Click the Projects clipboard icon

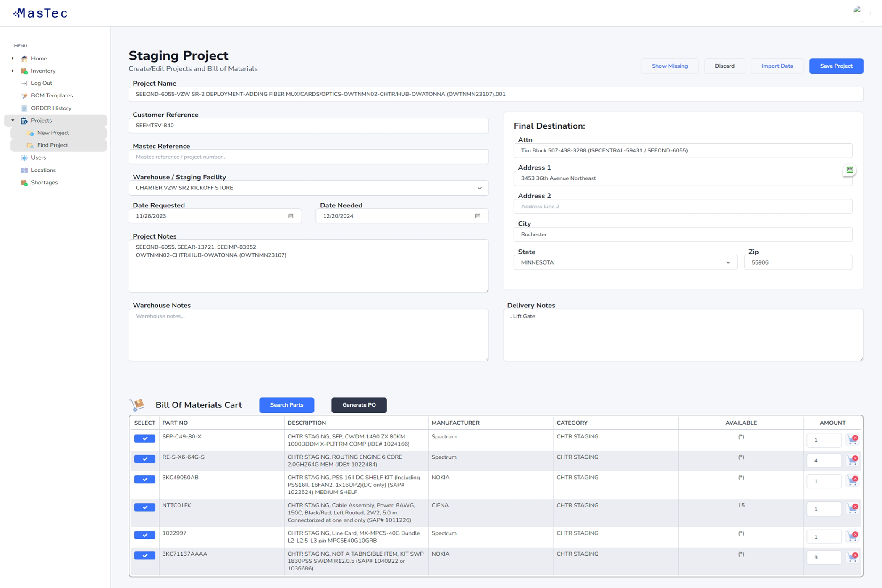[x=24, y=121]
